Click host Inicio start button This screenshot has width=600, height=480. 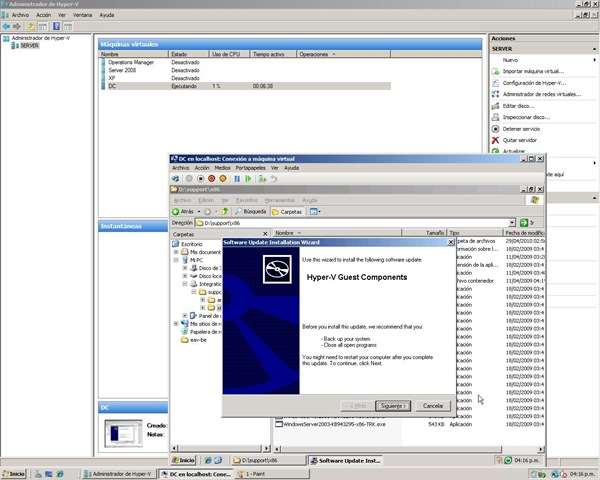pyautogui.click(x=13, y=474)
